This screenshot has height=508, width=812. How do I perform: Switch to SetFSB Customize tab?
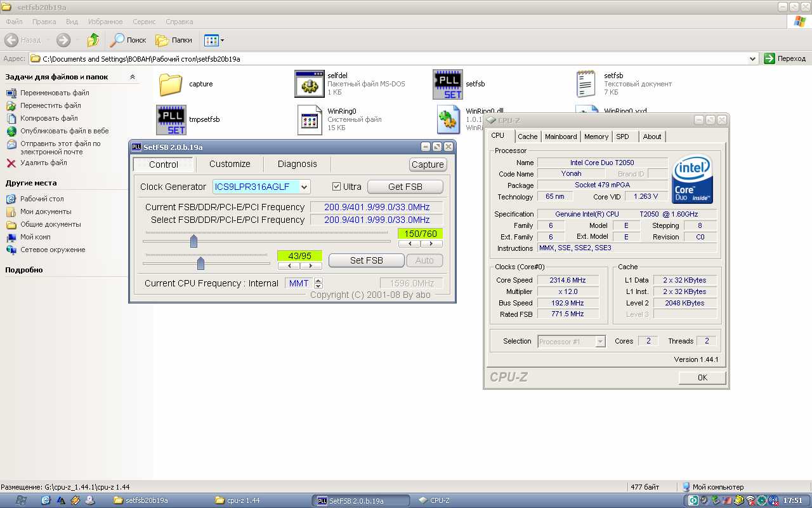pos(230,164)
